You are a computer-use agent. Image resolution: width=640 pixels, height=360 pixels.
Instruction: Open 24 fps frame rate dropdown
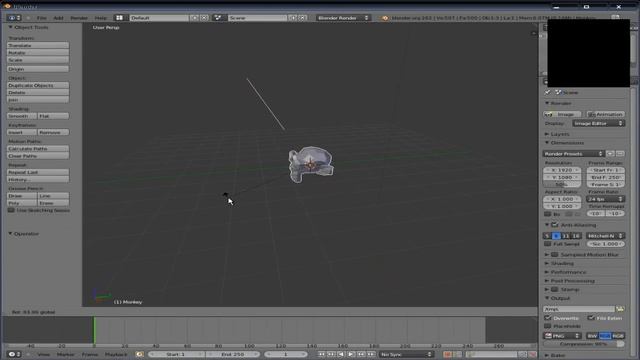(605, 199)
